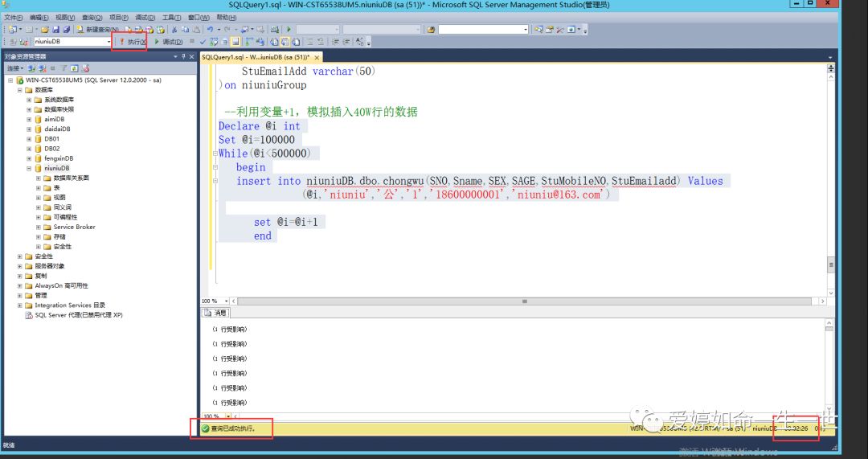The width and height of the screenshot is (868, 459).
Task: Click the Copy icon in toolbar
Action: point(185,30)
